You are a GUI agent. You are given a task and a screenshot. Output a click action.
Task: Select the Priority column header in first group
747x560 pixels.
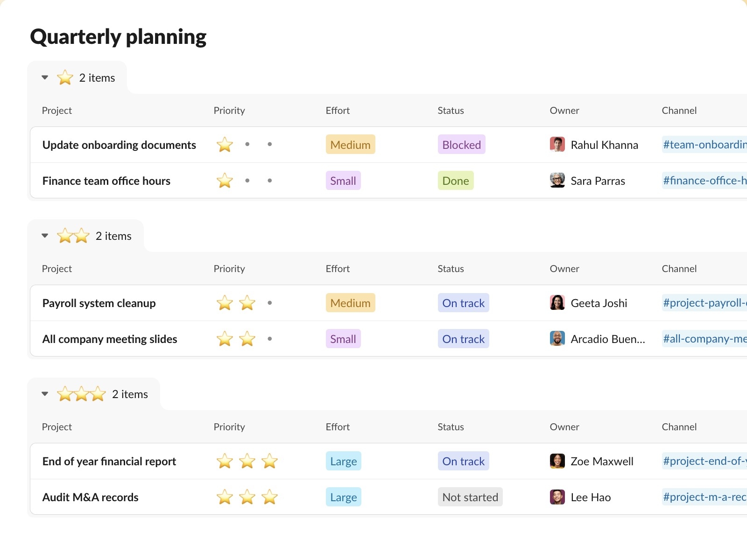229,111
